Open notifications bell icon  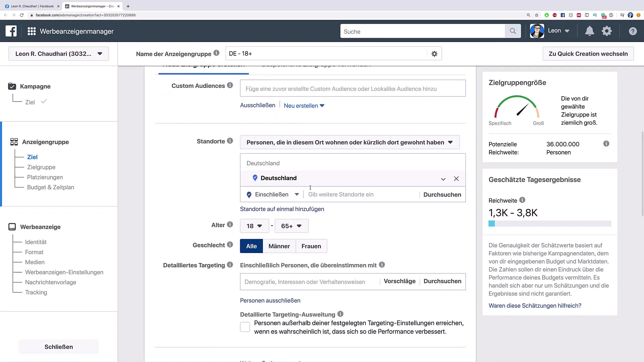pos(589,31)
